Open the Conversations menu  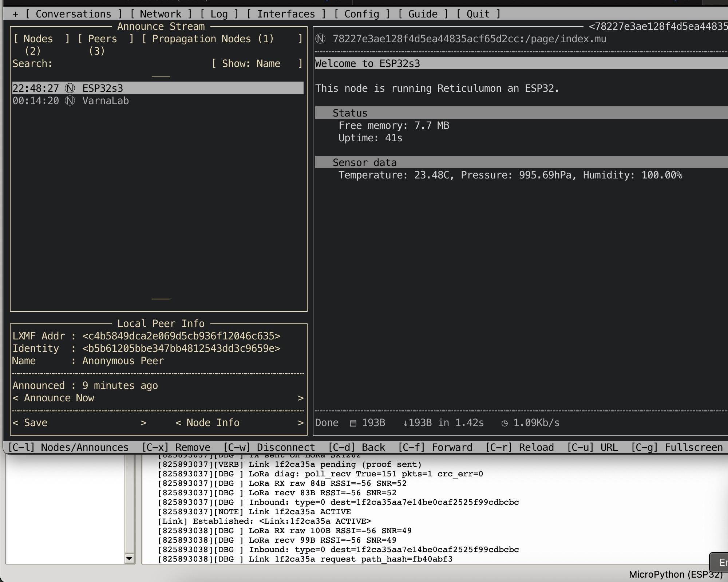click(x=74, y=14)
